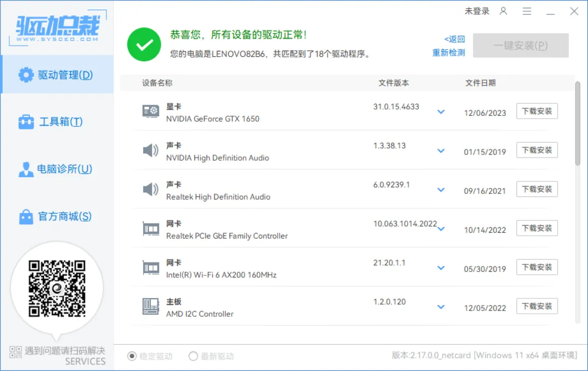Click the graphics card icon for GTX 1650

pyautogui.click(x=150, y=112)
